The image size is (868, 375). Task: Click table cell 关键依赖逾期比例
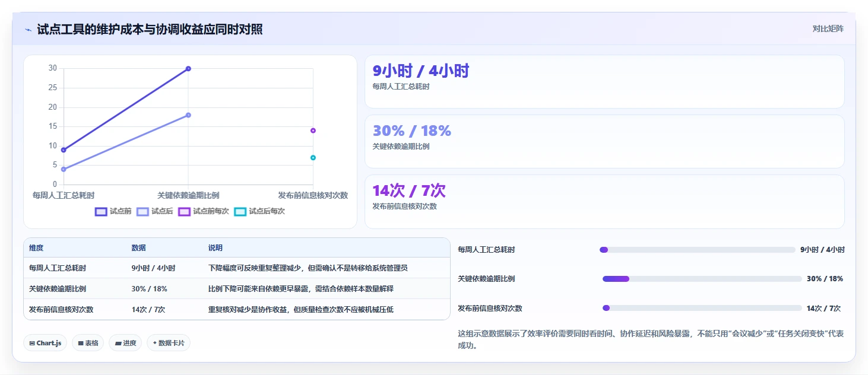58,289
